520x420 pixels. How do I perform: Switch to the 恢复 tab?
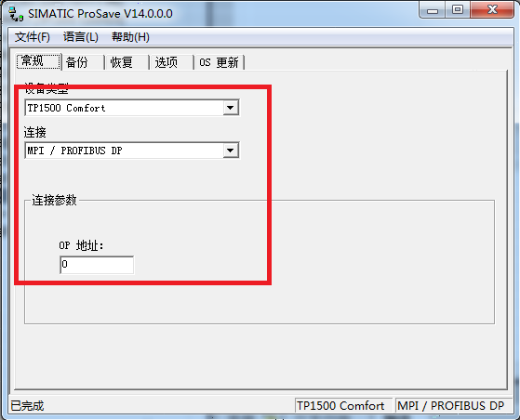pos(127,62)
